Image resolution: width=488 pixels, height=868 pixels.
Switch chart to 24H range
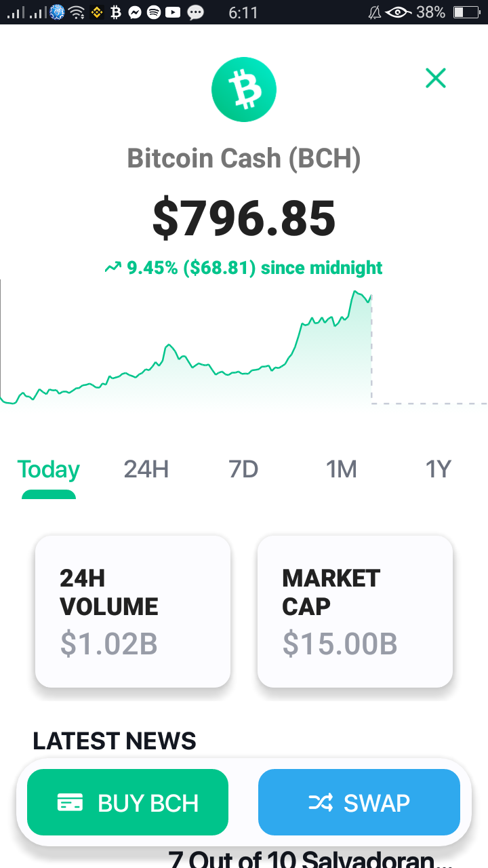point(146,469)
